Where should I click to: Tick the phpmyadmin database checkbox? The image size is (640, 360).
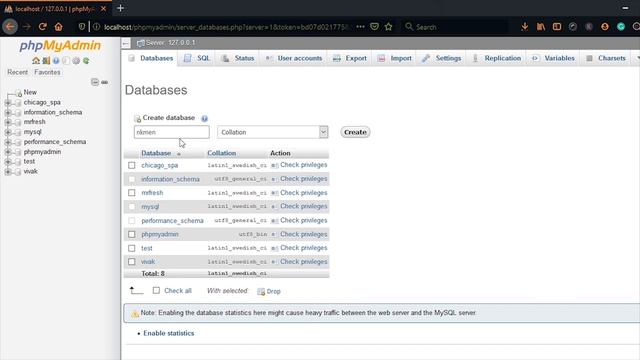(x=131, y=234)
